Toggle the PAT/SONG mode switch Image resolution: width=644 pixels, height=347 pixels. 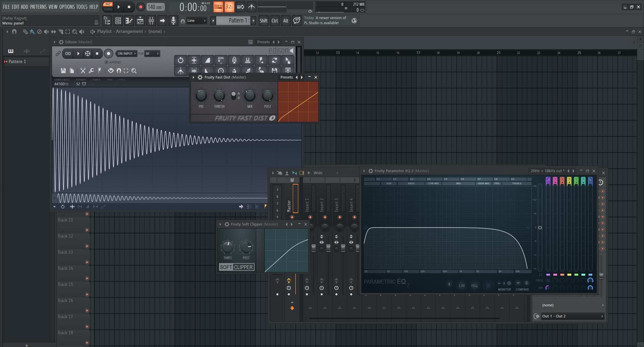click(x=108, y=7)
